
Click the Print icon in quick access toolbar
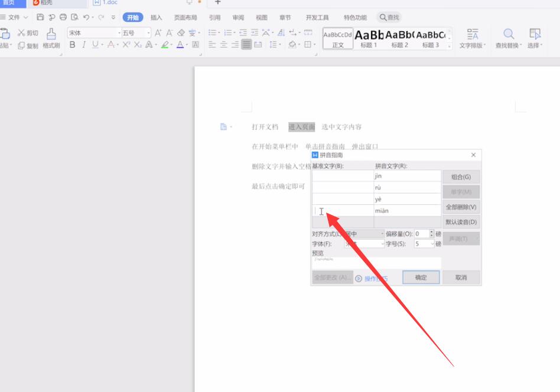[x=63, y=17]
